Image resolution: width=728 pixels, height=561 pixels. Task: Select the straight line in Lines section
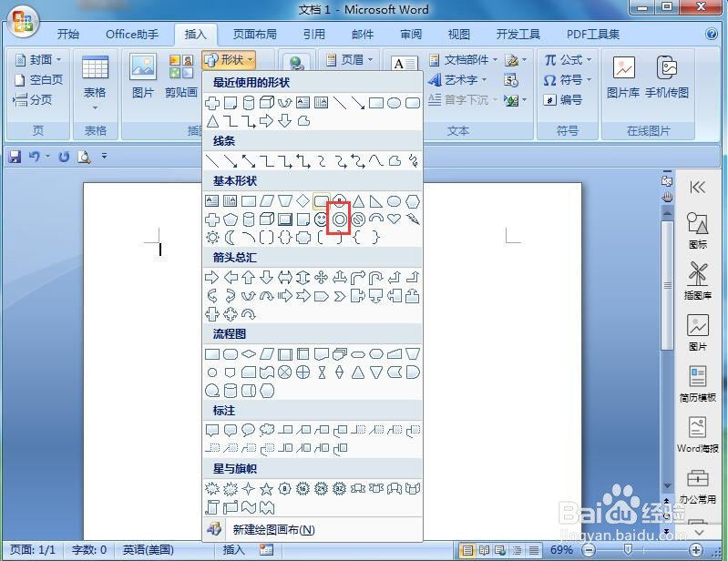(x=211, y=161)
